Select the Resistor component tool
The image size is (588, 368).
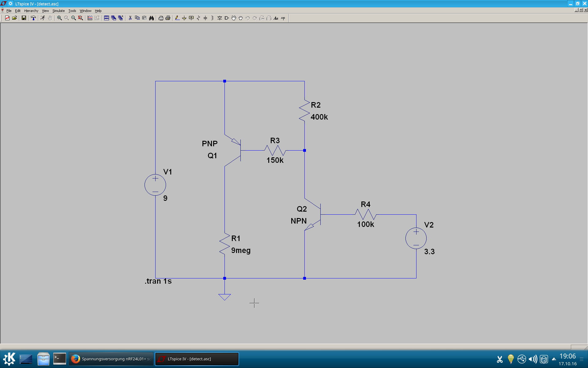coord(198,18)
